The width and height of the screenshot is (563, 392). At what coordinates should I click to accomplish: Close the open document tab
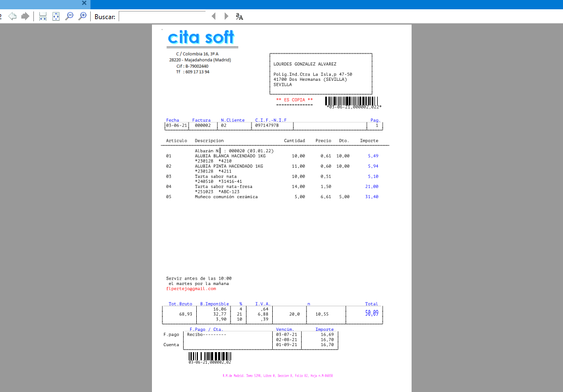tap(84, 3)
